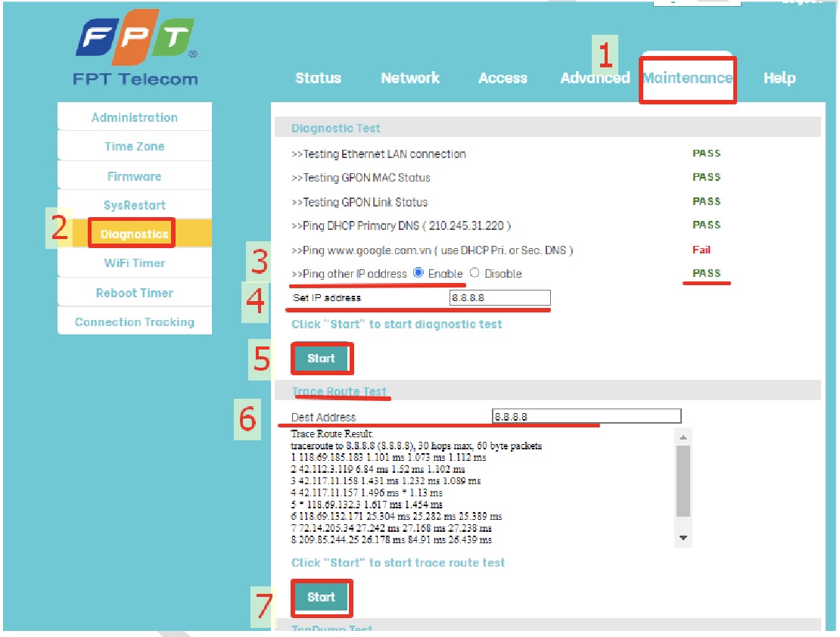Open the Access menu tab
This screenshot has height=637, width=840.
click(x=502, y=78)
